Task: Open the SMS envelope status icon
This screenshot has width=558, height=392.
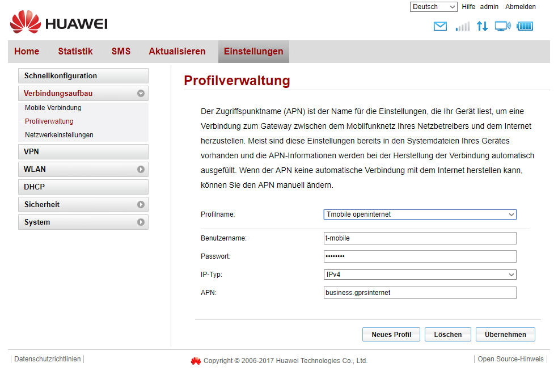Action: pyautogui.click(x=440, y=26)
